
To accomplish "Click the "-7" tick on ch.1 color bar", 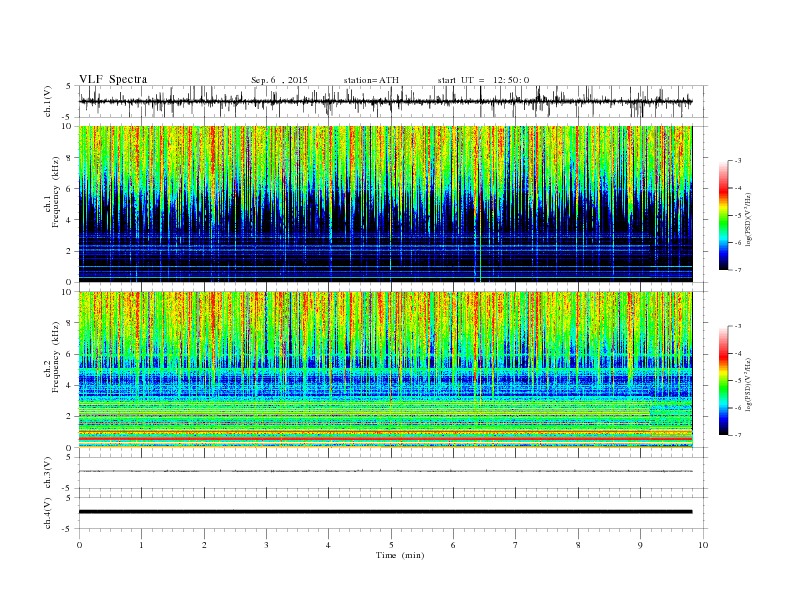I will (x=737, y=270).
